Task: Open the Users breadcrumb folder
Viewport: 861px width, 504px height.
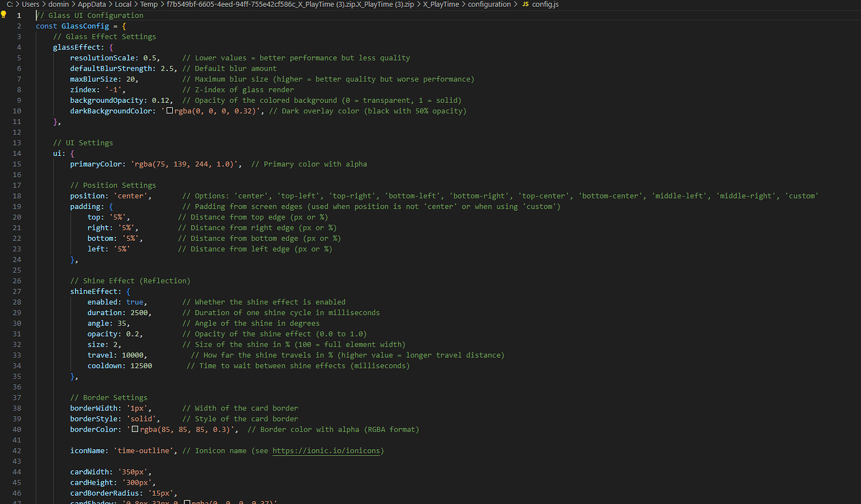Action: pyautogui.click(x=31, y=4)
